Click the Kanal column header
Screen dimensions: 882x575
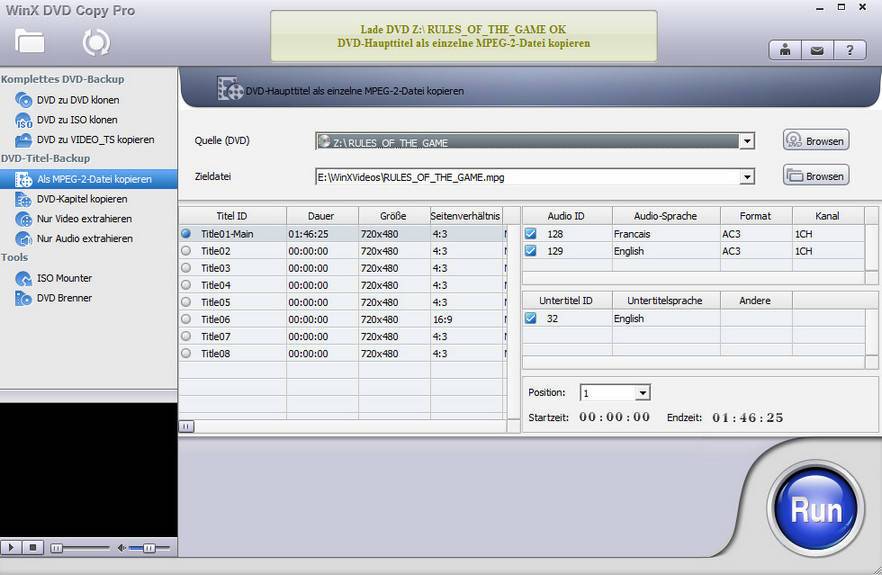point(828,216)
